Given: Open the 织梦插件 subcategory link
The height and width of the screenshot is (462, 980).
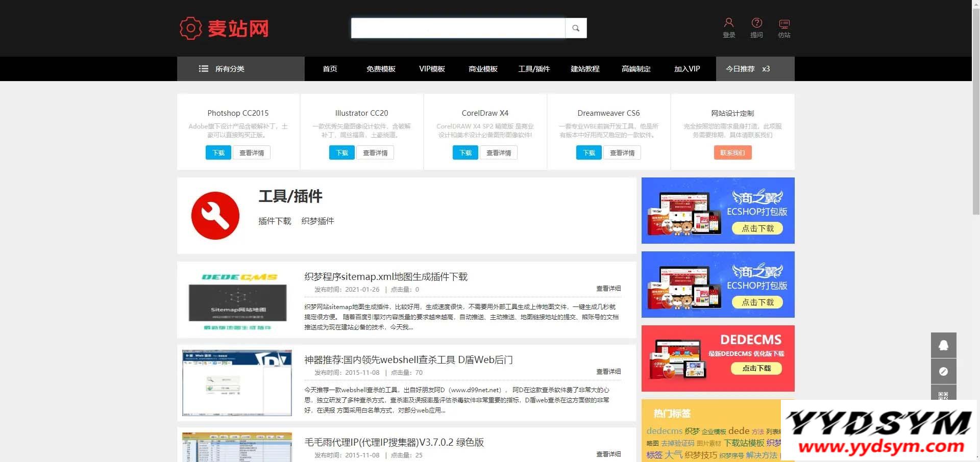Looking at the screenshot, I should 317,221.
